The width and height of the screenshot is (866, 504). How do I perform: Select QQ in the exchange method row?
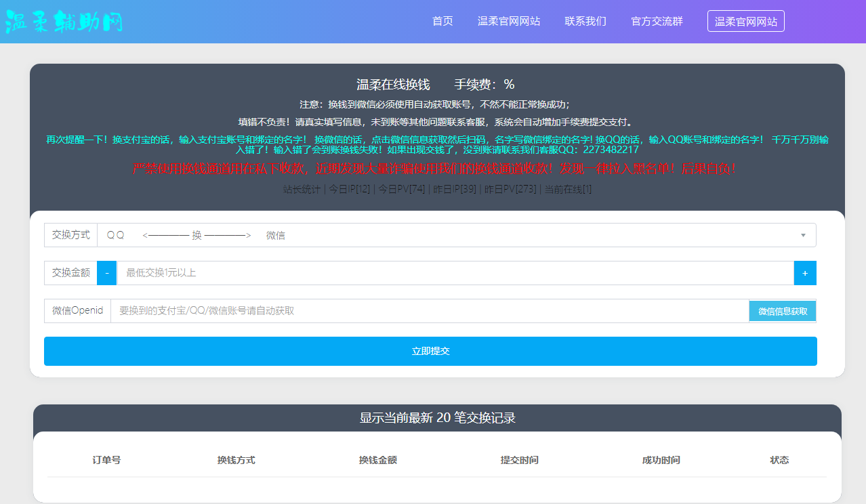(x=115, y=234)
